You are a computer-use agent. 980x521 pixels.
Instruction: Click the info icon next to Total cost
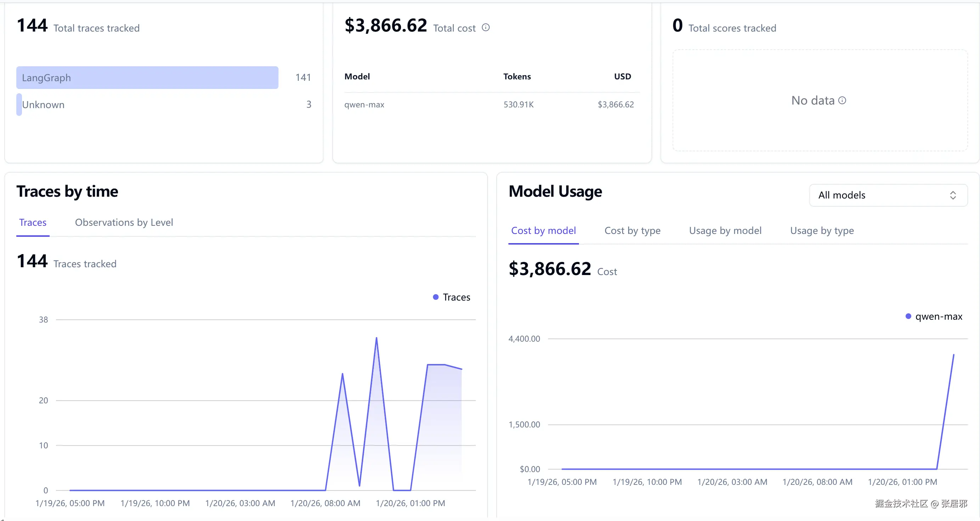[x=485, y=27]
